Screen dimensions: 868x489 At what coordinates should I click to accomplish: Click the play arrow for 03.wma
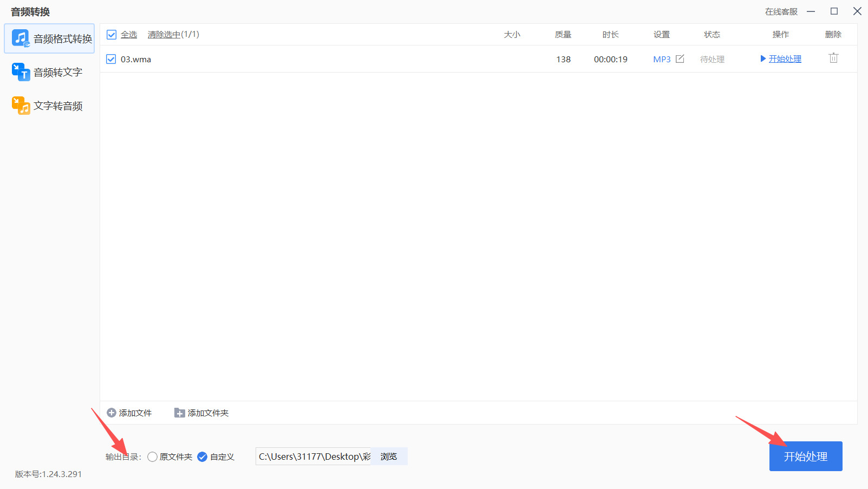(763, 58)
